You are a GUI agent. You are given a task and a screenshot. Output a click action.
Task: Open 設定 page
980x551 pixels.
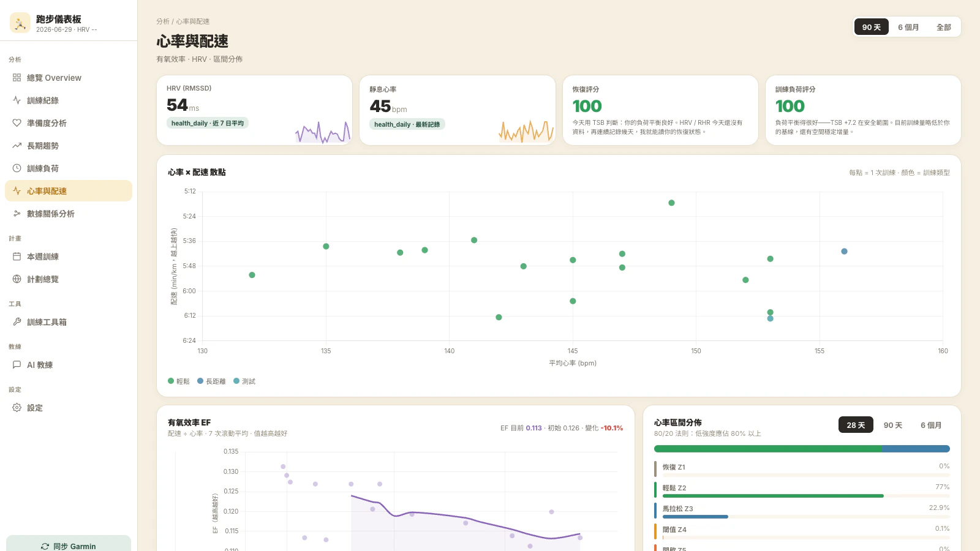coord(69,408)
